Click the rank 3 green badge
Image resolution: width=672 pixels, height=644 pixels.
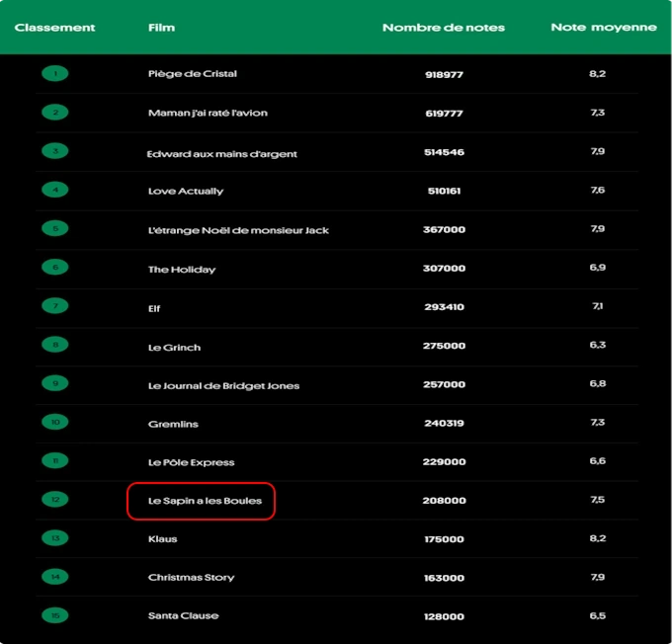click(55, 151)
